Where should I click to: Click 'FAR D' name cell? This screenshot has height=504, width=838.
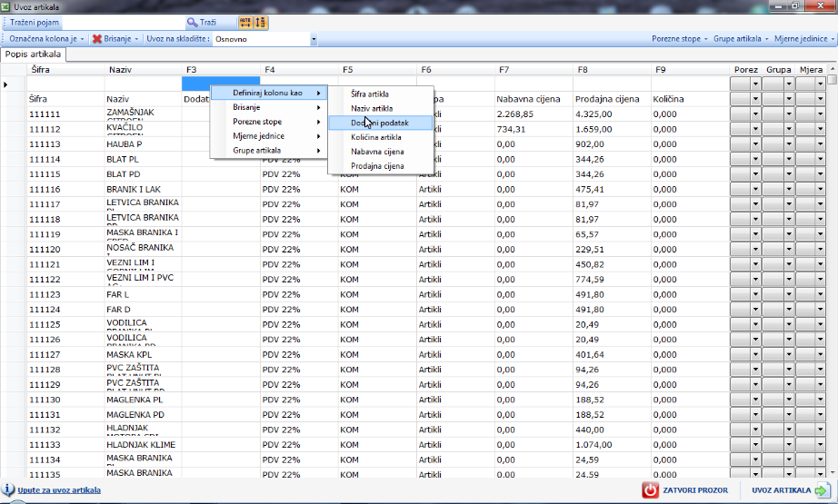[144, 310]
